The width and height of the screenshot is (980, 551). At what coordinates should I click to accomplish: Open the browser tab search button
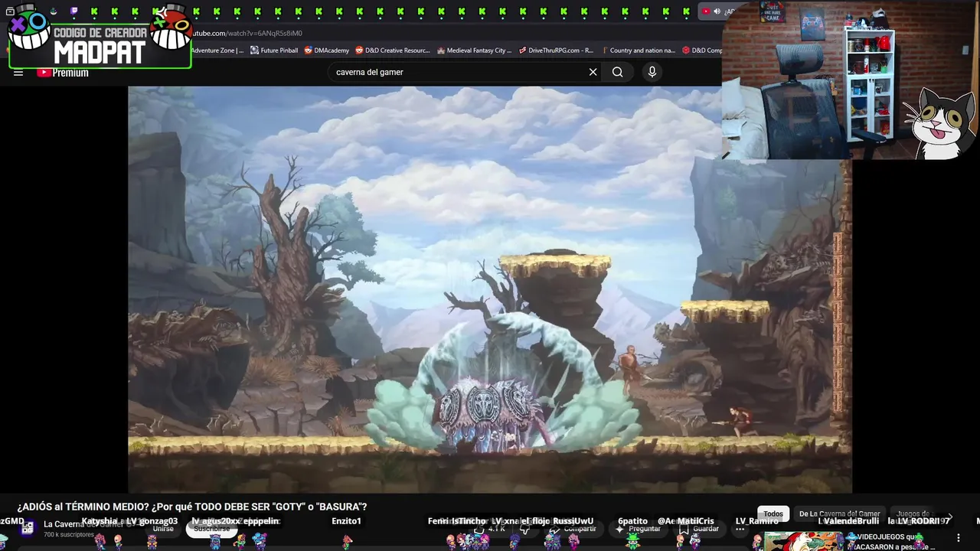(x=10, y=11)
